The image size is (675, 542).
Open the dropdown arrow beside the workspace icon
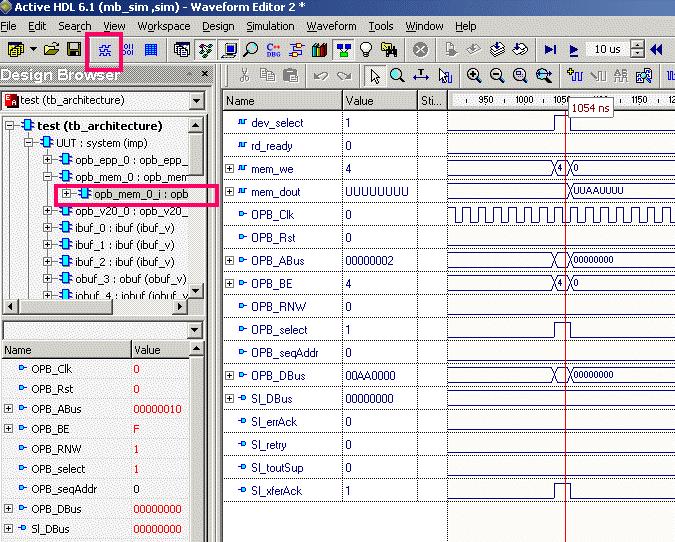click(33, 49)
